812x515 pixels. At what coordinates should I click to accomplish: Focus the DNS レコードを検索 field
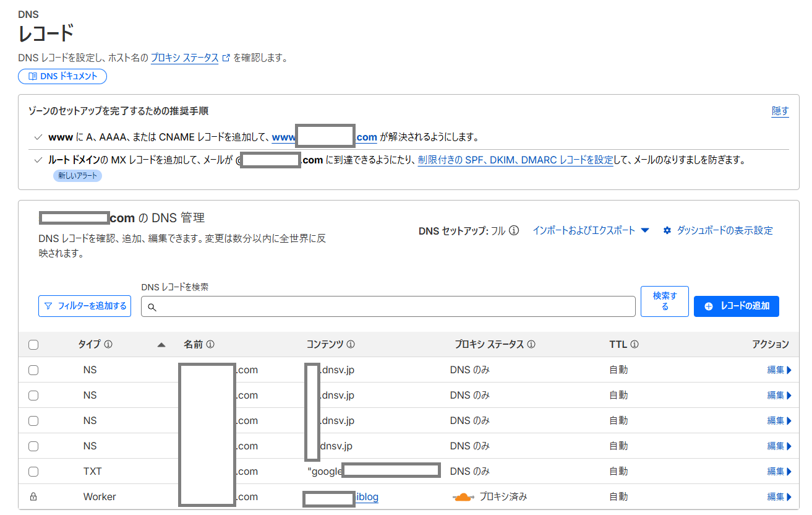388,306
